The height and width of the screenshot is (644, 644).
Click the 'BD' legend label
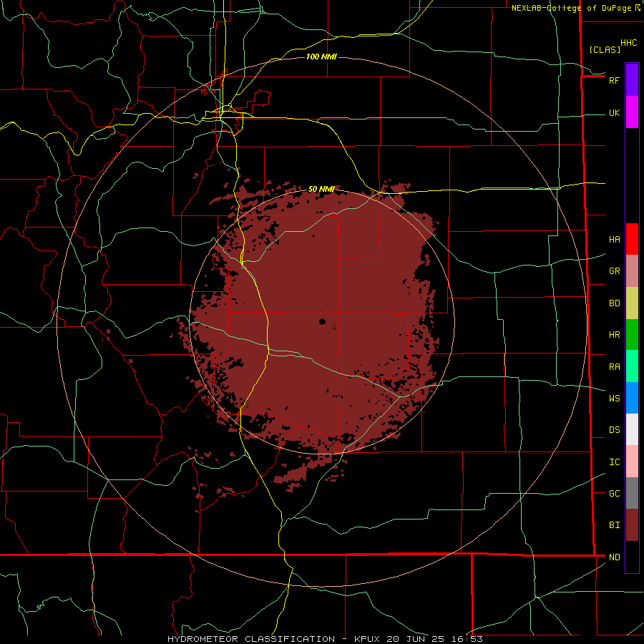point(614,303)
